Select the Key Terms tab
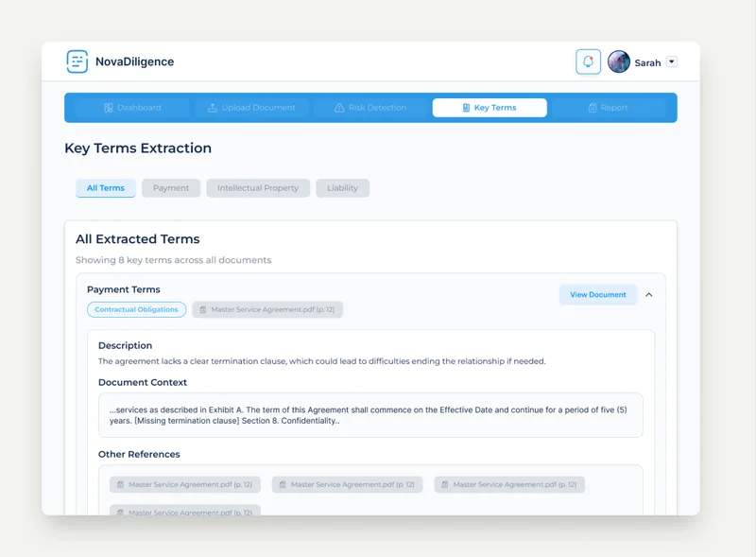 coord(490,108)
